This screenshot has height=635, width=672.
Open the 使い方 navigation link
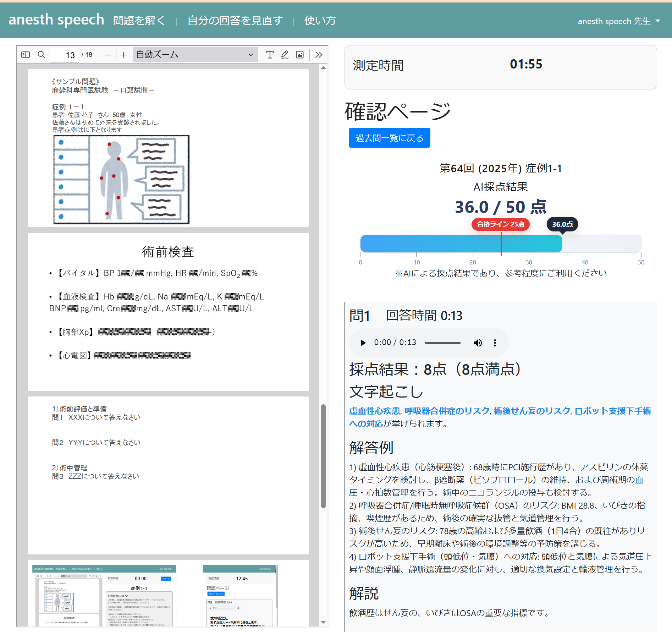(320, 21)
